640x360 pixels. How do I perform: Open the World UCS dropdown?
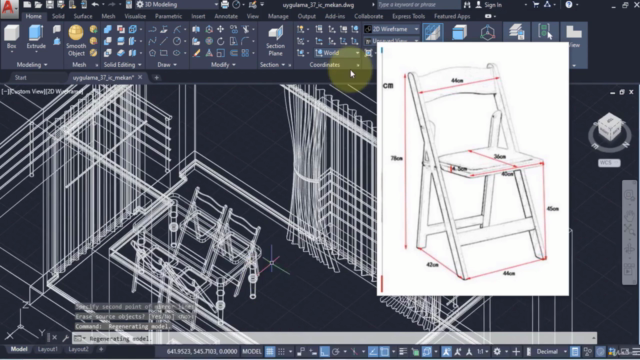pyautogui.click(x=338, y=53)
